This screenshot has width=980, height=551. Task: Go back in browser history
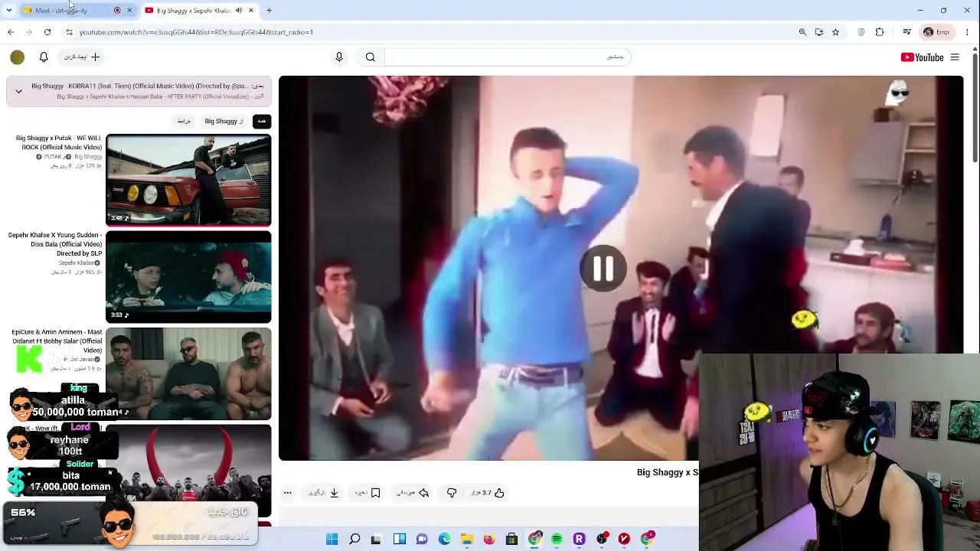tap(11, 32)
